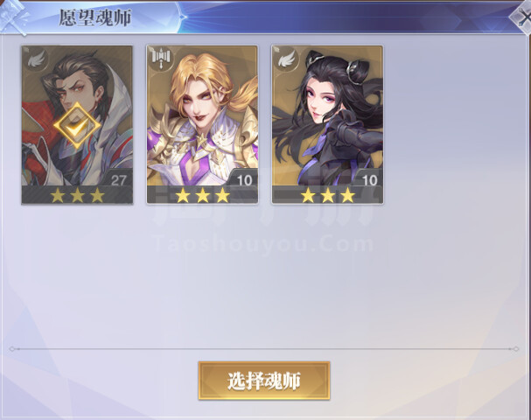531x420 pixels.
Task: Click the 愿望魂师 header title
Action: pyautogui.click(x=94, y=17)
